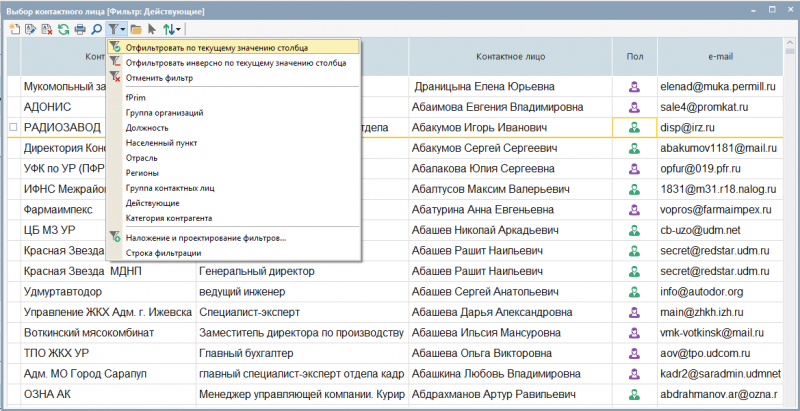Image resolution: width=800 pixels, height=411 pixels.
Task: Click the folder toolbar icon
Action: click(136, 30)
